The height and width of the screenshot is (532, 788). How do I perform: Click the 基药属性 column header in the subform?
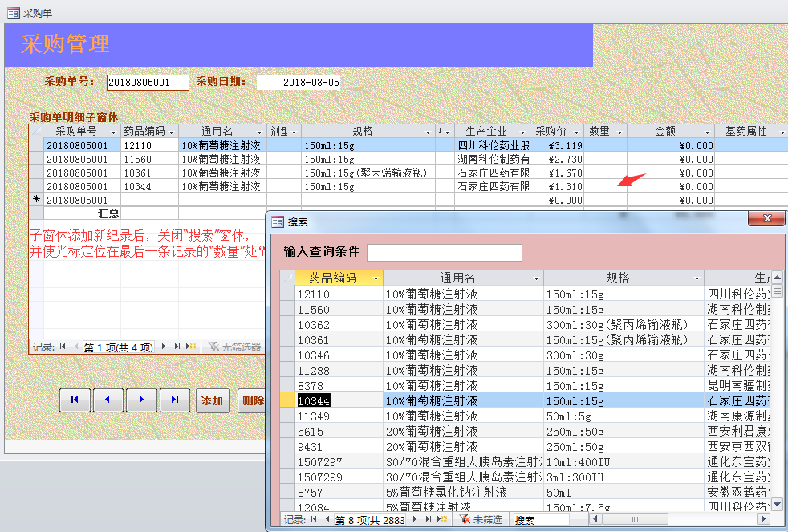(x=751, y=131)
